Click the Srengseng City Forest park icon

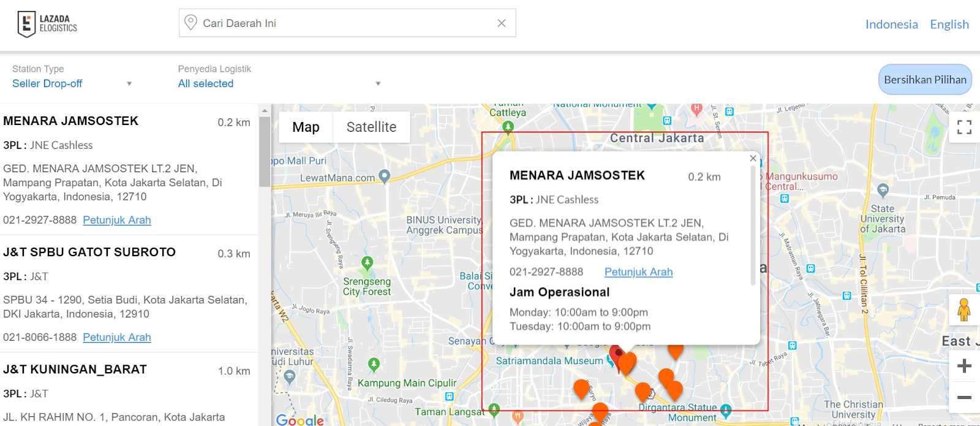click(367, 264)
